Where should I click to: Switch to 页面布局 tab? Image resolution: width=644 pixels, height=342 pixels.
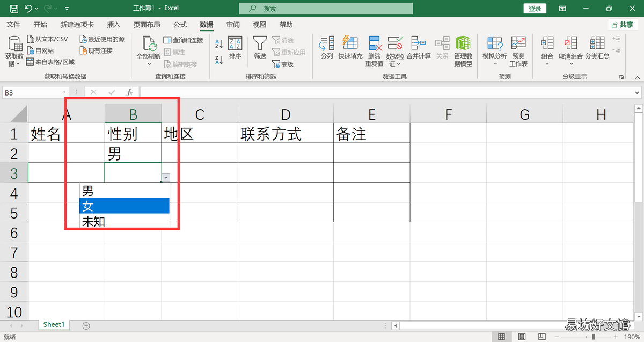pos(147,25)
